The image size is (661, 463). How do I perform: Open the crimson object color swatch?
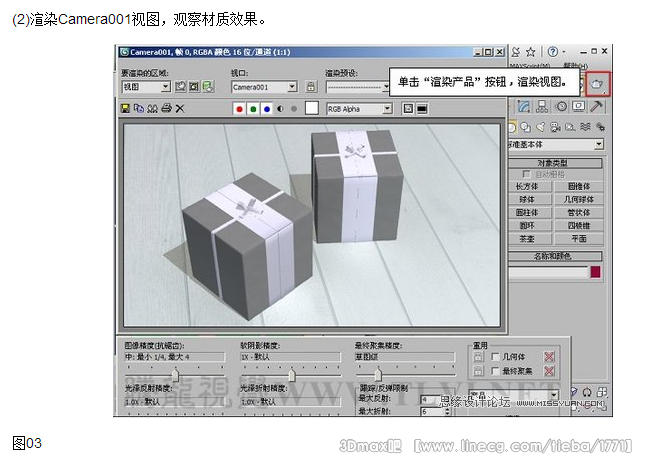tap(596, 272)
